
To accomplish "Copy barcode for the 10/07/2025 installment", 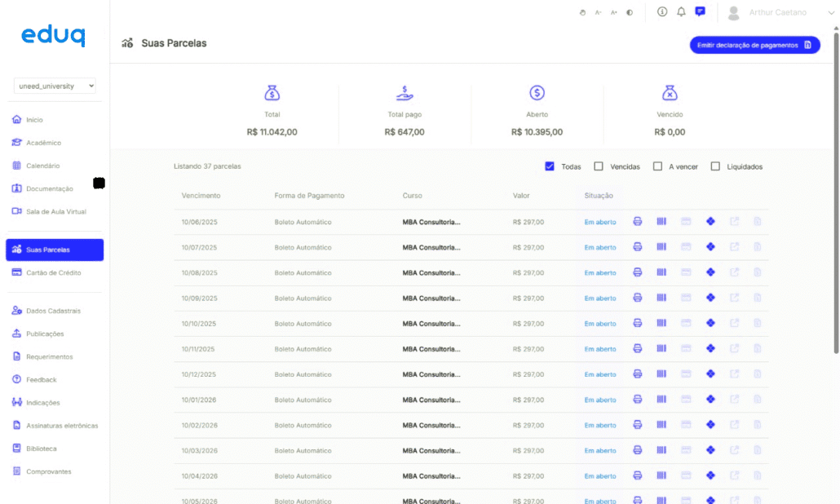I will click(661, 247).
